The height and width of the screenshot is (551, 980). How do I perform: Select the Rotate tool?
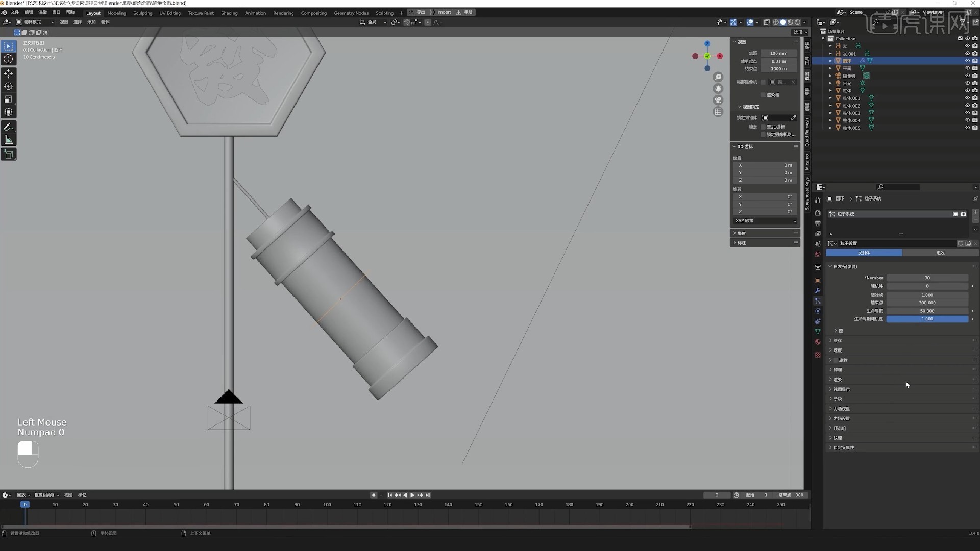9,87
